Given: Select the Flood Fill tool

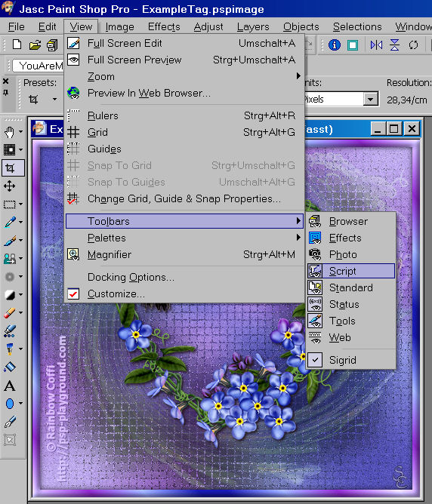Looking at the screenshot, I should point(10,367).
